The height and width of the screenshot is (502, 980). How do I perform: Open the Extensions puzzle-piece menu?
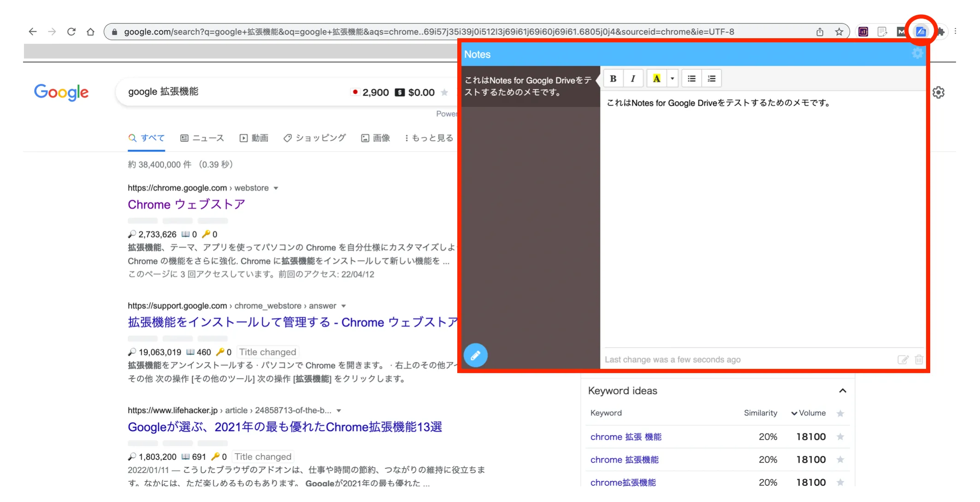click(x=940, y=31)
